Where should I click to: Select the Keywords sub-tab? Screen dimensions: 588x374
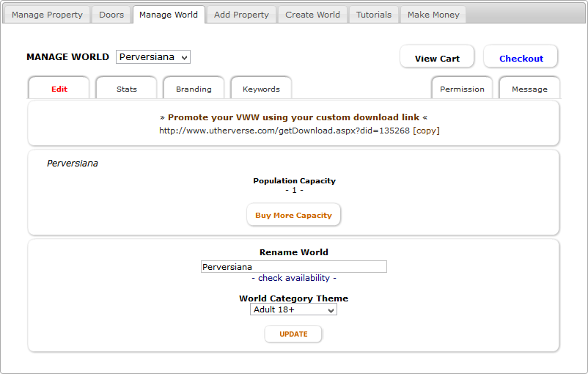point(261,89)
